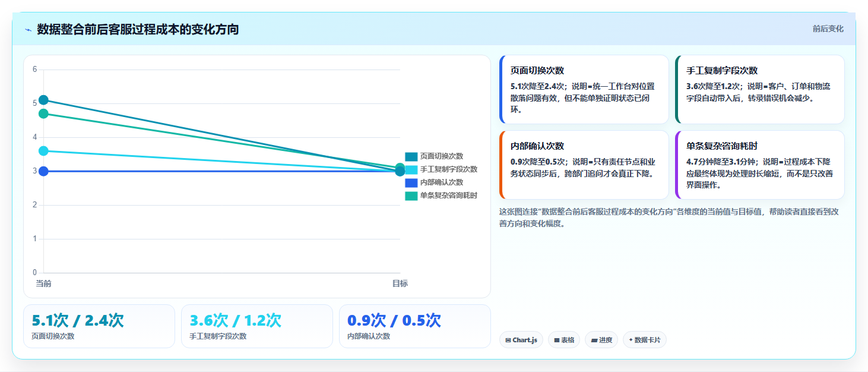868x372 pixels.
Task: Click the 目标 x-axis label
Action: 400,283
